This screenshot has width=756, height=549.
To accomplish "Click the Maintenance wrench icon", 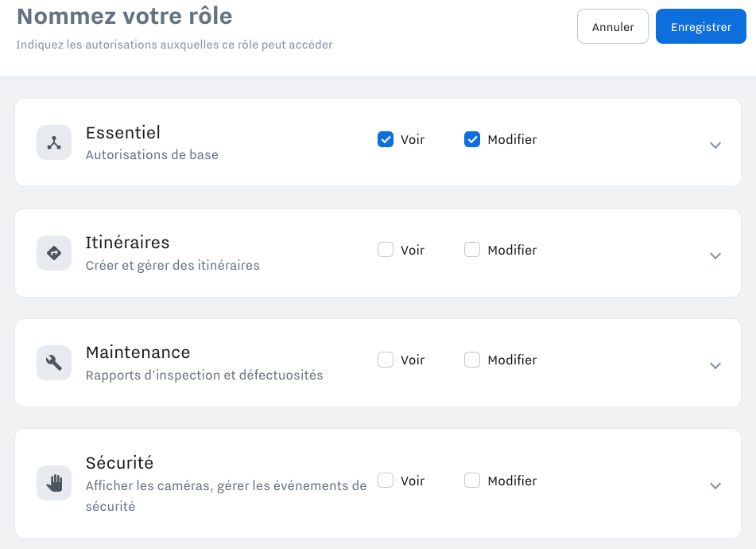I will [x=54, y=363].
